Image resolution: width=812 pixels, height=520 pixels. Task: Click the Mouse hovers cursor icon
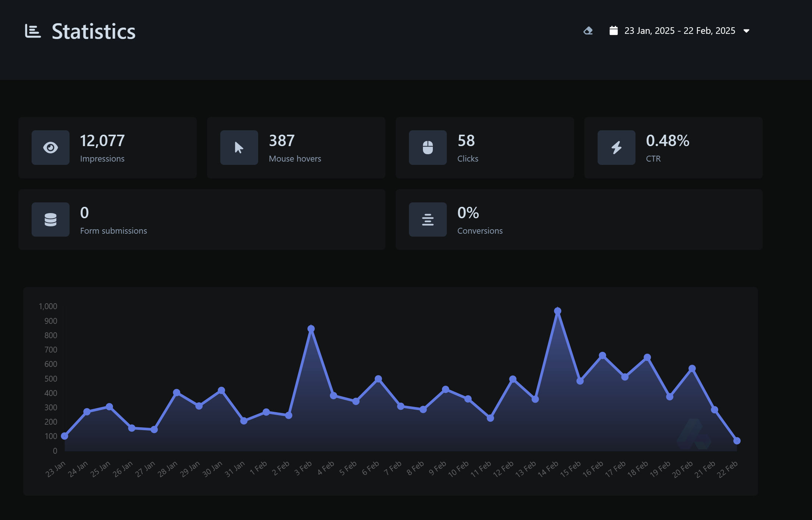pyautogui.click(x=239, y=148)
